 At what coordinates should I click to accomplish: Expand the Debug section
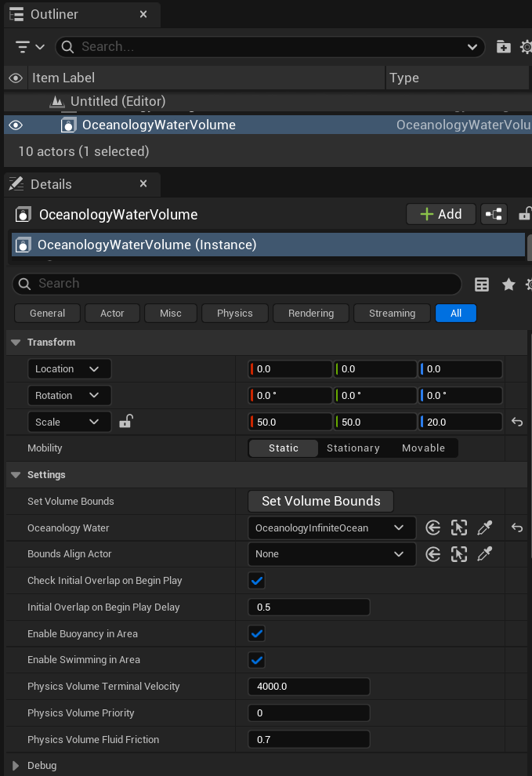[x=17, y=765]
